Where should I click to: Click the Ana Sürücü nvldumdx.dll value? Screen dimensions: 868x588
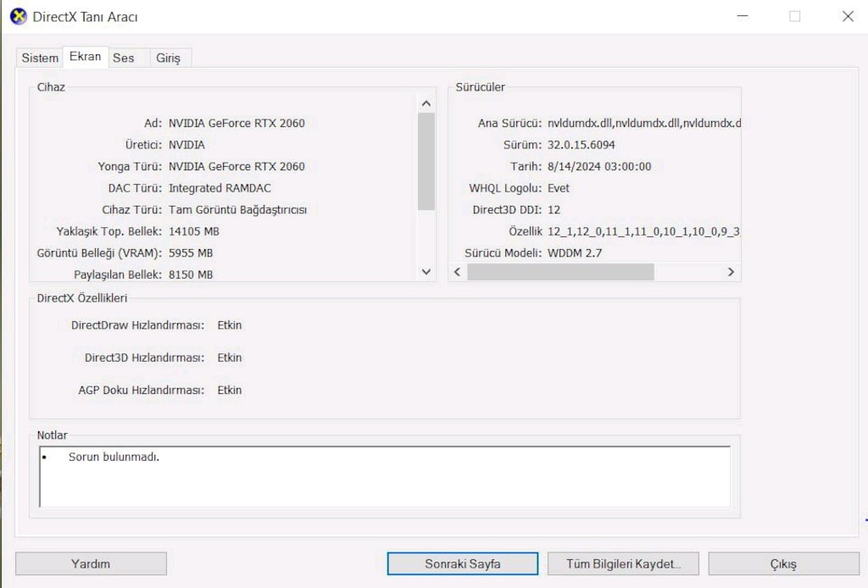(x=644, y=123)
